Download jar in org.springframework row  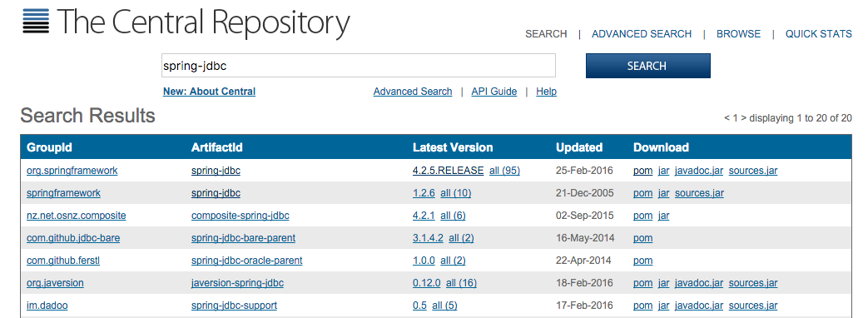pyautogui.click(x=663, y=171)
